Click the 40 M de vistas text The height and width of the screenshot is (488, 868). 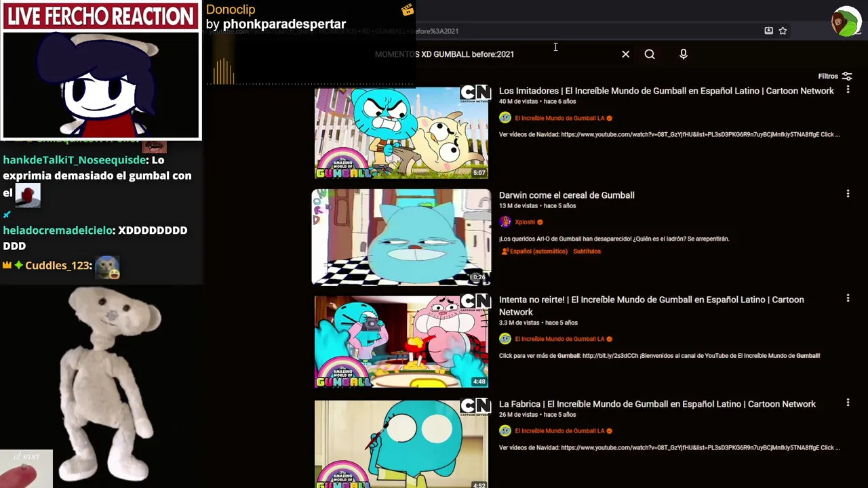pyautogui.click(x=518, y=102)
